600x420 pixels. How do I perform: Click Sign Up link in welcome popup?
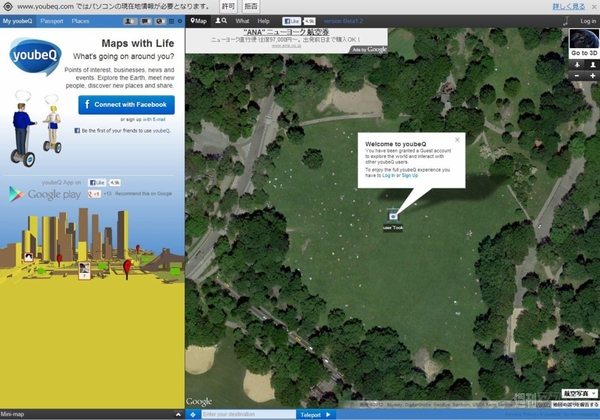click(x=410, y=175)
